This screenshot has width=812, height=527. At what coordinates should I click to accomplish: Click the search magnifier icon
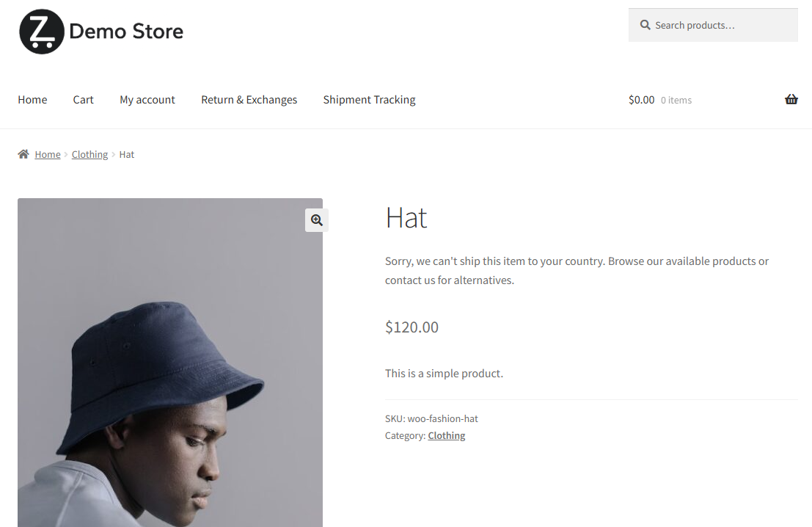(645, 25)
